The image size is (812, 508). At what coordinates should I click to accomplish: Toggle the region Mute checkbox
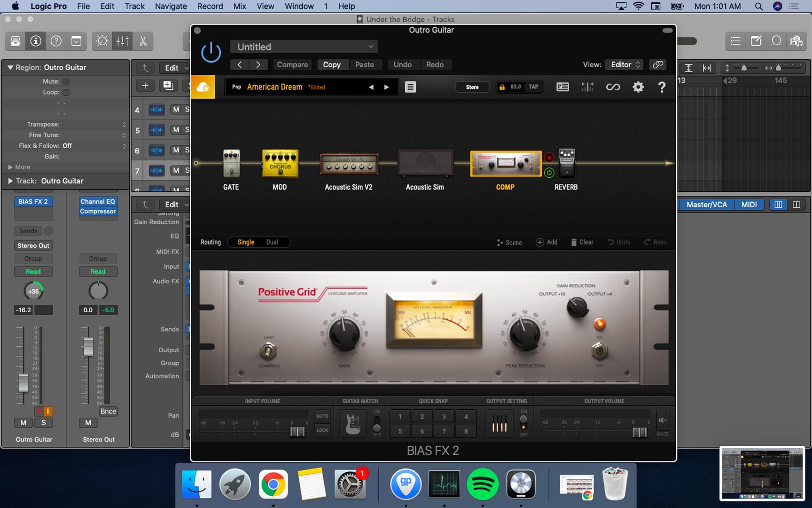[66, 81]
